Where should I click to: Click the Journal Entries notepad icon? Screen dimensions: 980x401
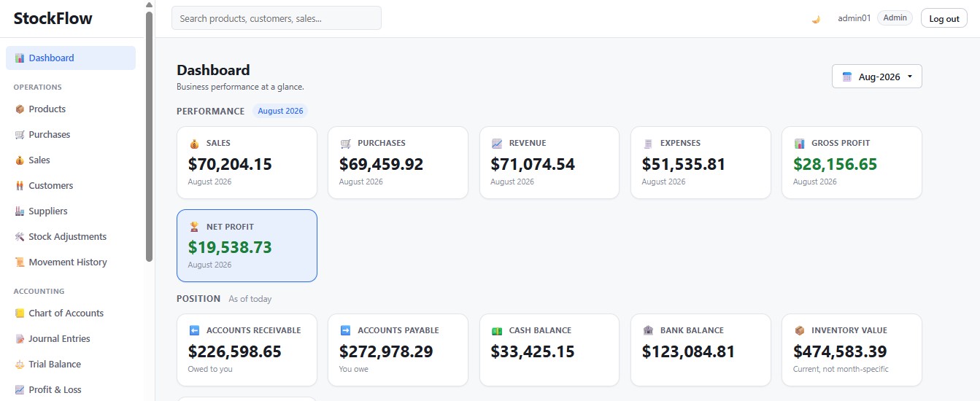point(20,339)
